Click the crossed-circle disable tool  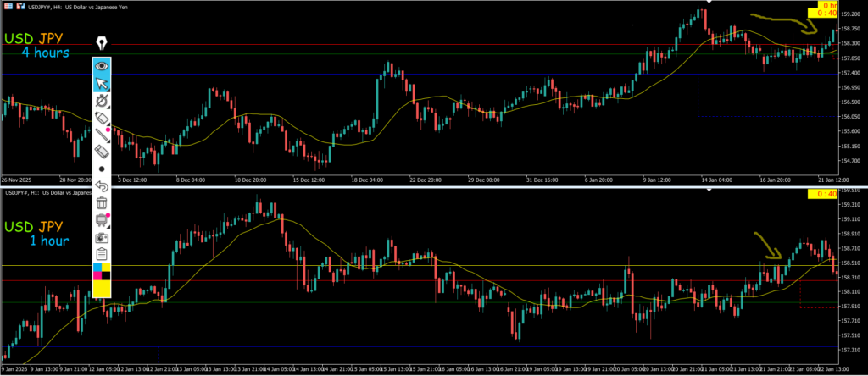pos(102,100)
